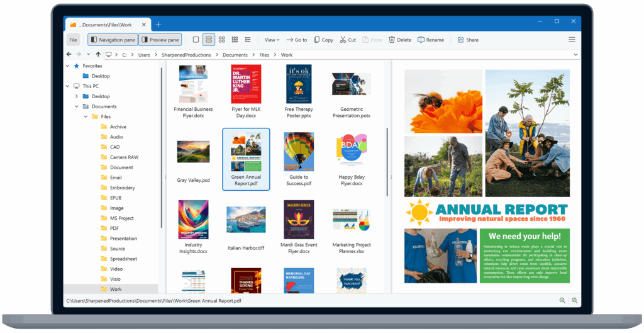Open the View dropdown menu
Image resolution: width=644 pixels, height=333 pixels.
[272, 40]
